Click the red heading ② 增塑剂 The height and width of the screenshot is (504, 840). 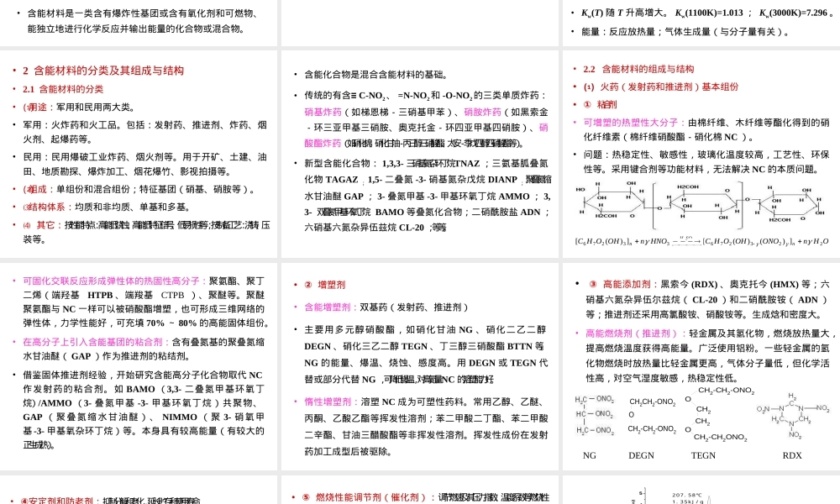coord(324,285)
